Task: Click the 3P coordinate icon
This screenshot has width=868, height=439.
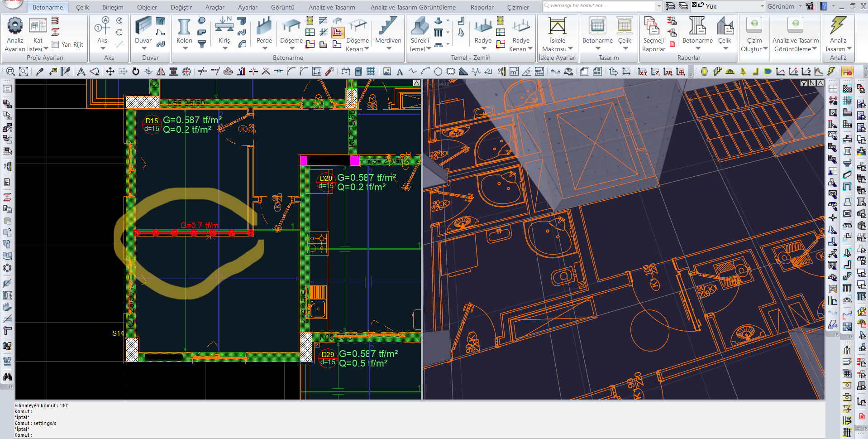Action: click(668, 71)
